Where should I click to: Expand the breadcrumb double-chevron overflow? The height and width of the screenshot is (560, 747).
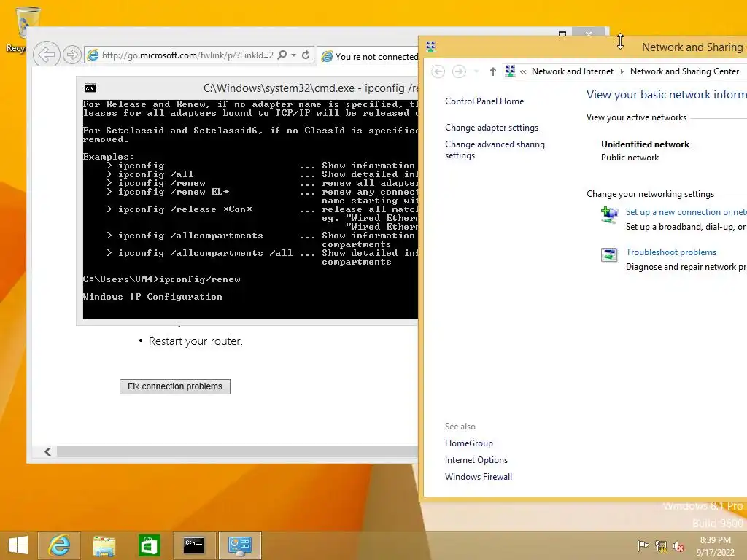point(523,71)
